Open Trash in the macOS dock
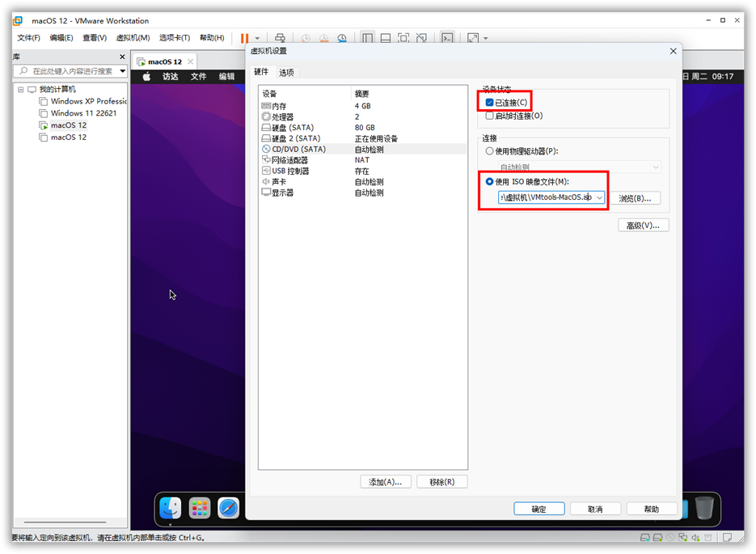The image size is (756, 554). pos(704,508)
